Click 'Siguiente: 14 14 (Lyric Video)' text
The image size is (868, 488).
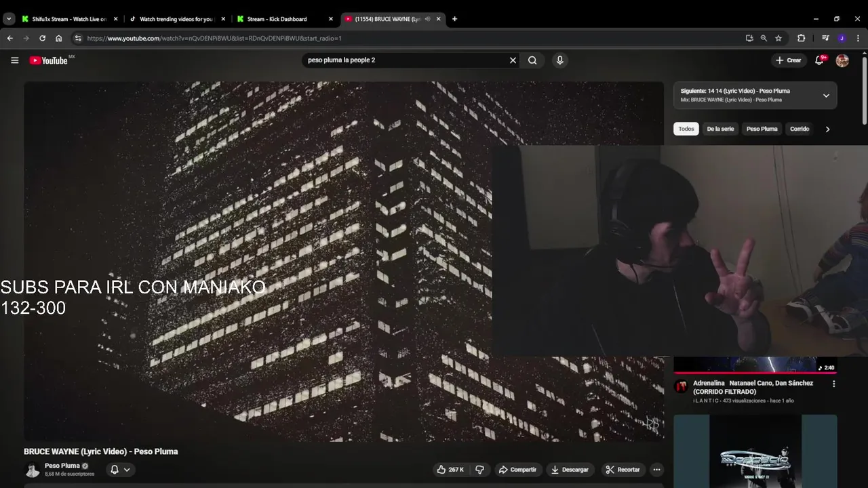735,91
